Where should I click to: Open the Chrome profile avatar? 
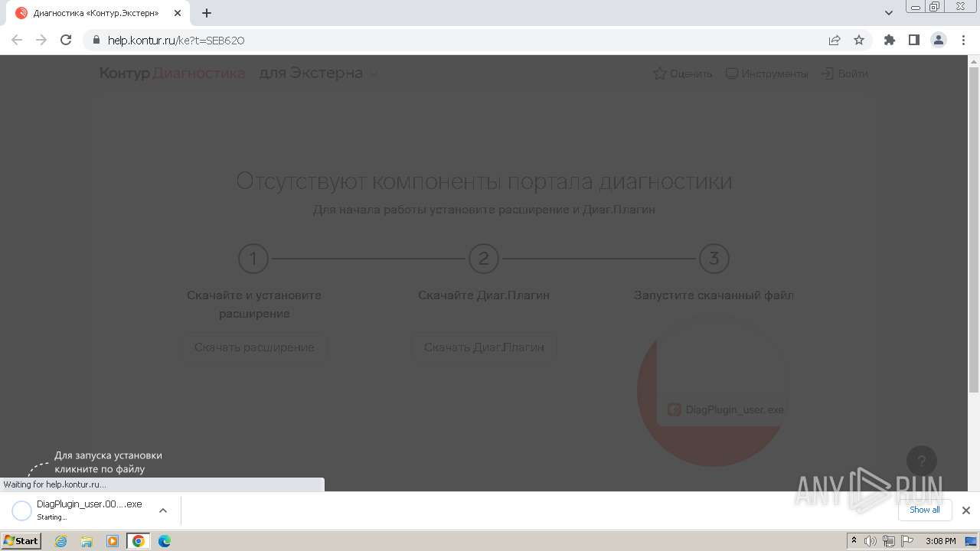click(x=938, y=40)
